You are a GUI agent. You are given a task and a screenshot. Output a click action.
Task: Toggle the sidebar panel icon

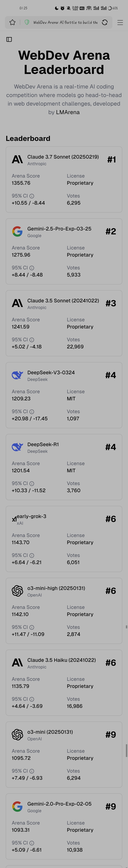click(9, 39)
